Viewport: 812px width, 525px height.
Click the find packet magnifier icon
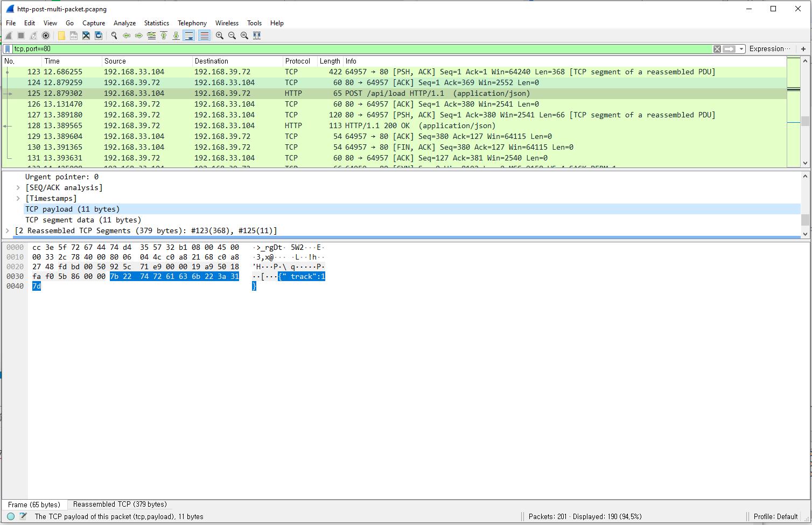click(114, 36)
